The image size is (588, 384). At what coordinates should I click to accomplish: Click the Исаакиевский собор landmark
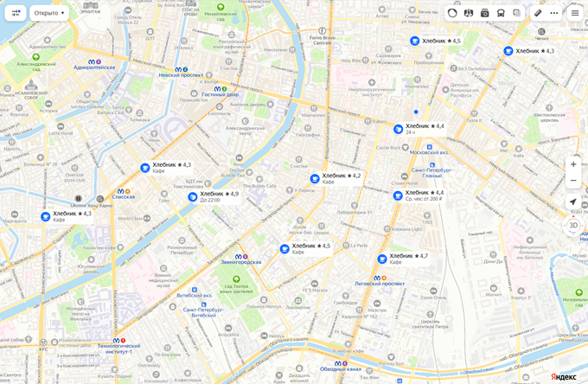tap(31, 85)
